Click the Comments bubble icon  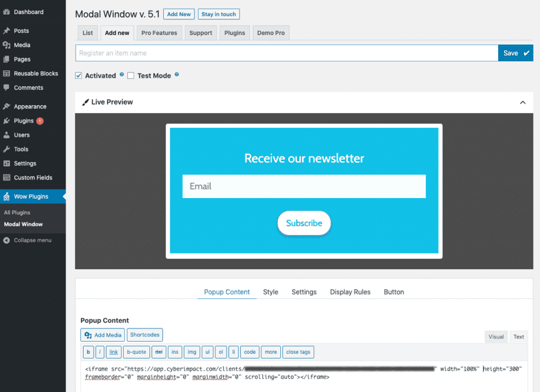6,88
